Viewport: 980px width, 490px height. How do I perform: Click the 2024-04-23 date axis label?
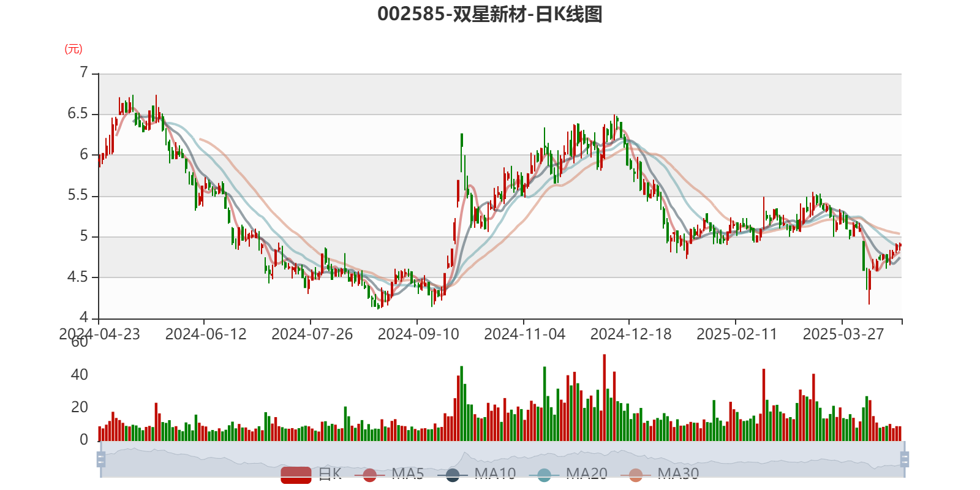(x=99, y=334)
